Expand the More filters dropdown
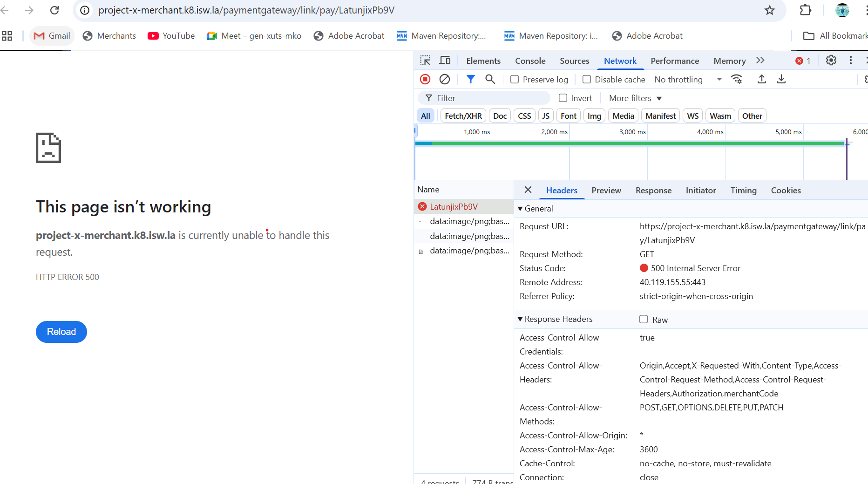The image size is (868, 484). 635,98
